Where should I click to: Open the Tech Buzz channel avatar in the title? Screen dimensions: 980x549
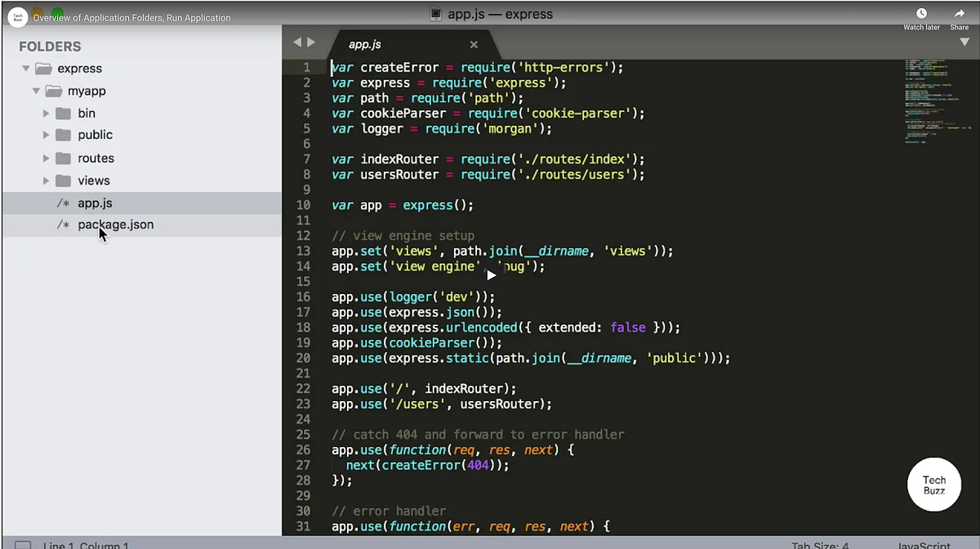pyautogui.click(x=18, y=17)
